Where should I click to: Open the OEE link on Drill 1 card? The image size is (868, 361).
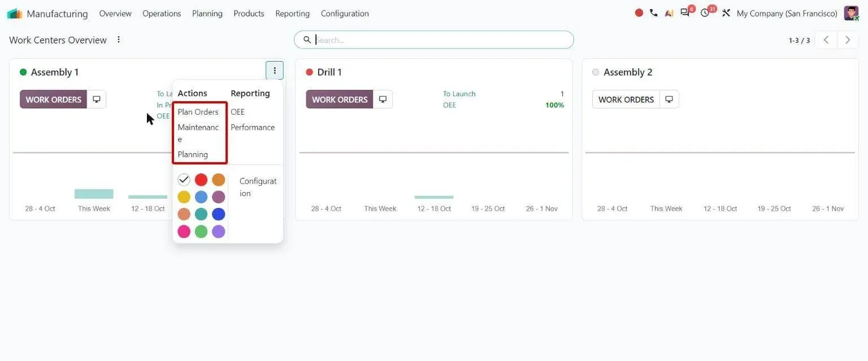(x=449, y=105)
